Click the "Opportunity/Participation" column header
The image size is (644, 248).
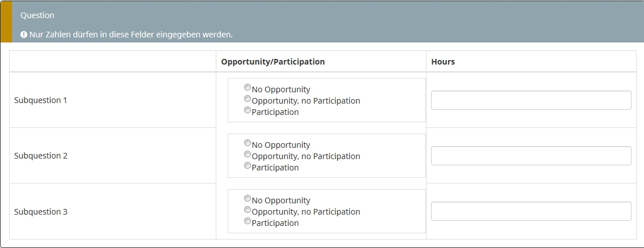tap(273, 62)
